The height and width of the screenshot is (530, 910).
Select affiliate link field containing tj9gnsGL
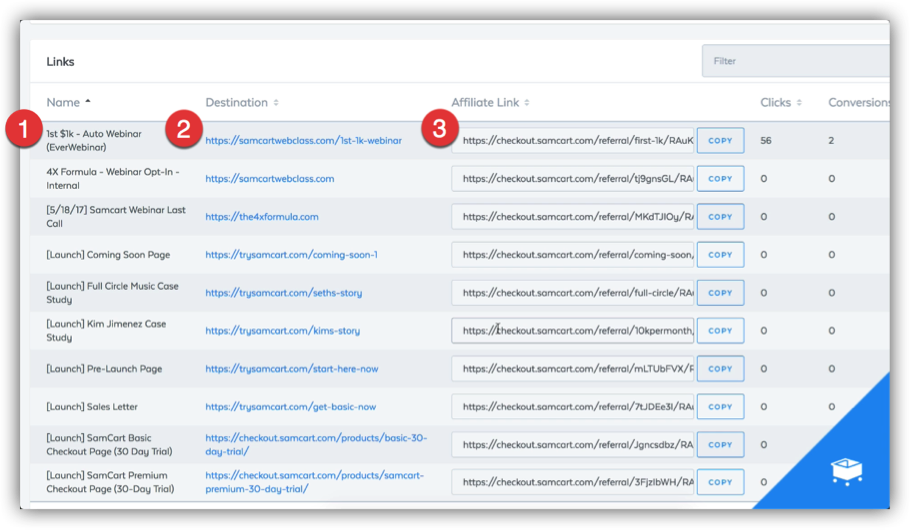coord(573,179)
